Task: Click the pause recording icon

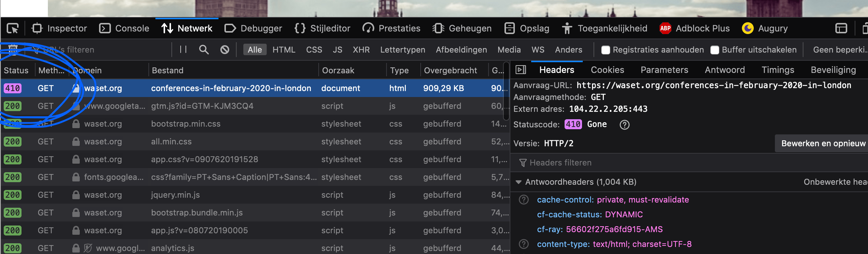Action: [x=183, y=50]
